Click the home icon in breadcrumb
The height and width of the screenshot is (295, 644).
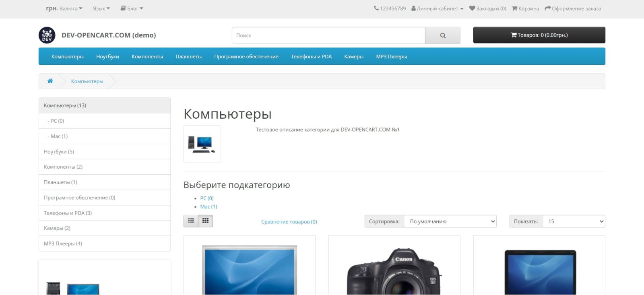coord(50,81)
